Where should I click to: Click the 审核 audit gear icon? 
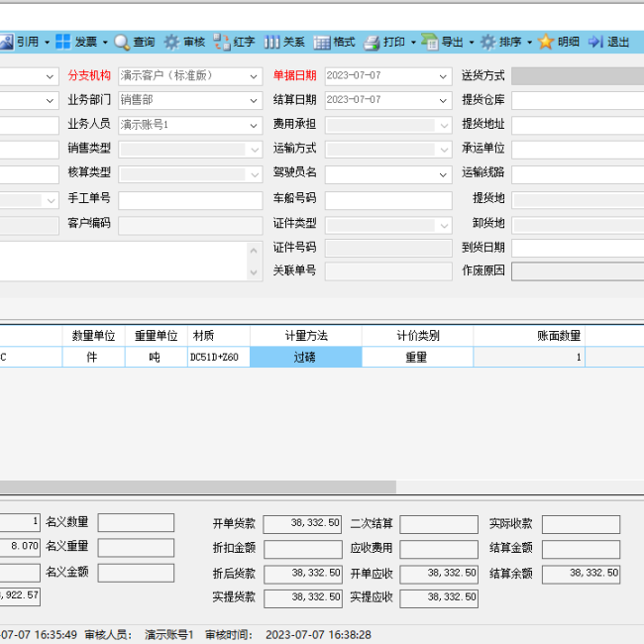pos(171,42)
